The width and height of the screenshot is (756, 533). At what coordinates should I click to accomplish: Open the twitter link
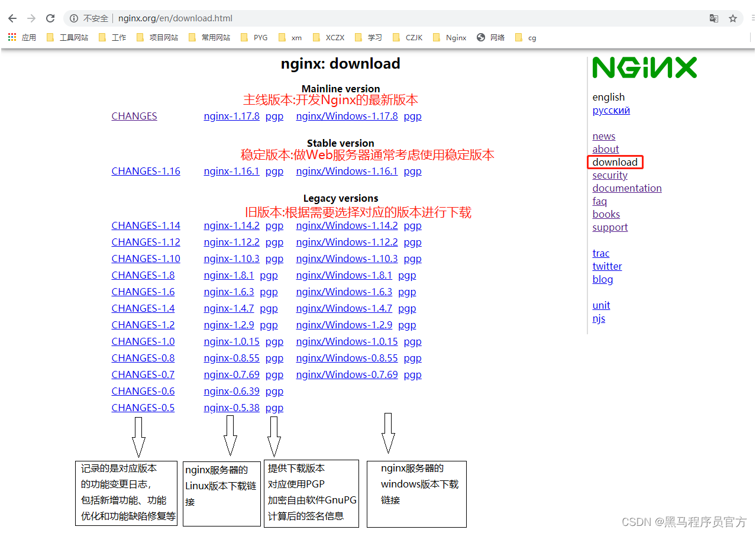pyautogui.click(x=608, y=266)
